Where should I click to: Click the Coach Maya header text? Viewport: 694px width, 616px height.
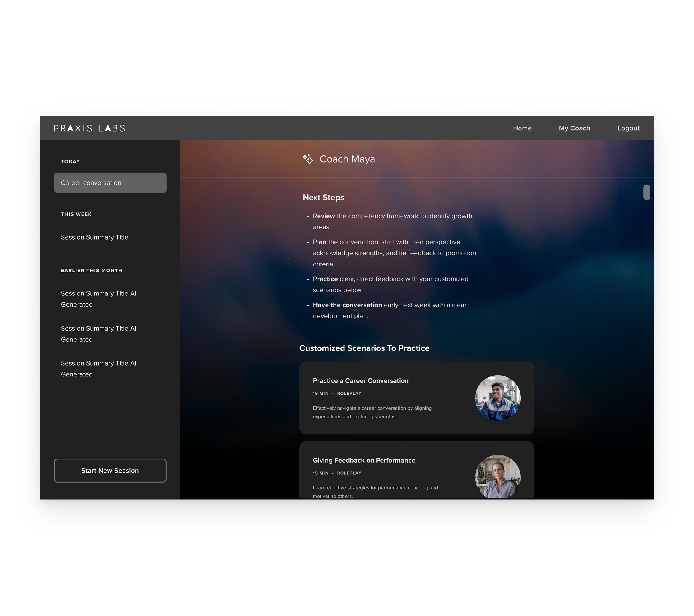347,159
